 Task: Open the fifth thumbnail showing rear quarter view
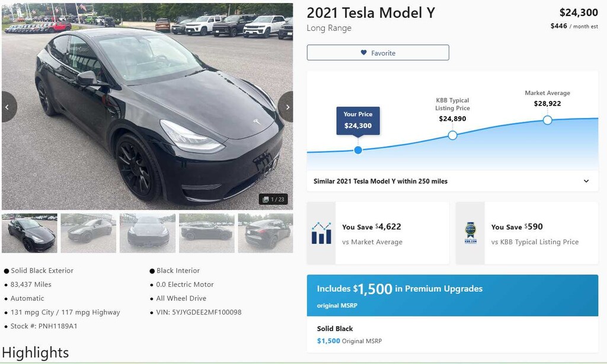pos(266,233)
